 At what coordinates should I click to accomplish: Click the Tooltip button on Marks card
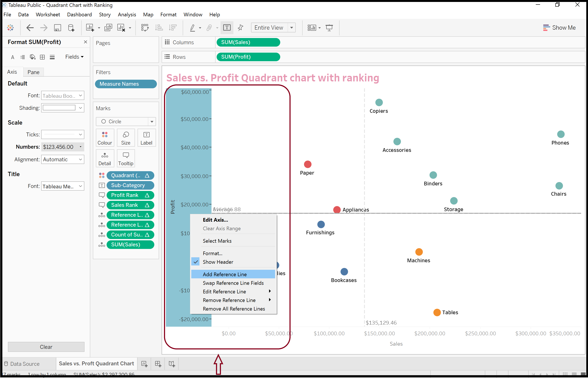tap(126, 159)
